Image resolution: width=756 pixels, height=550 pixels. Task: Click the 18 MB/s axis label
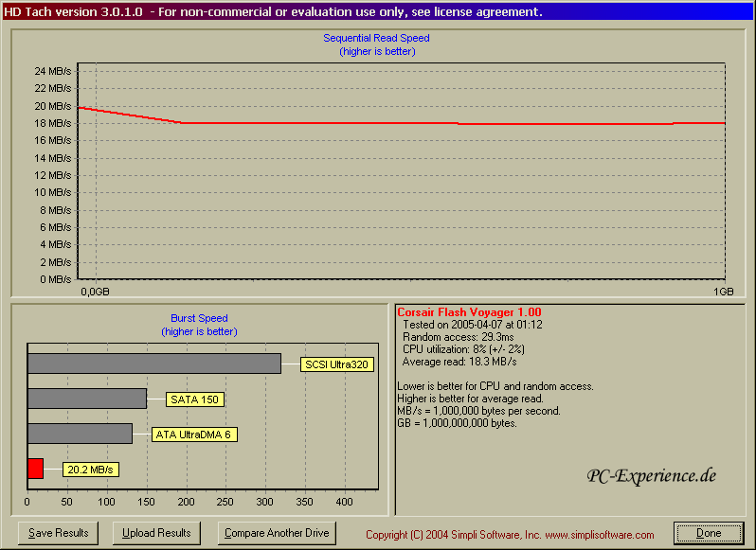52,123
